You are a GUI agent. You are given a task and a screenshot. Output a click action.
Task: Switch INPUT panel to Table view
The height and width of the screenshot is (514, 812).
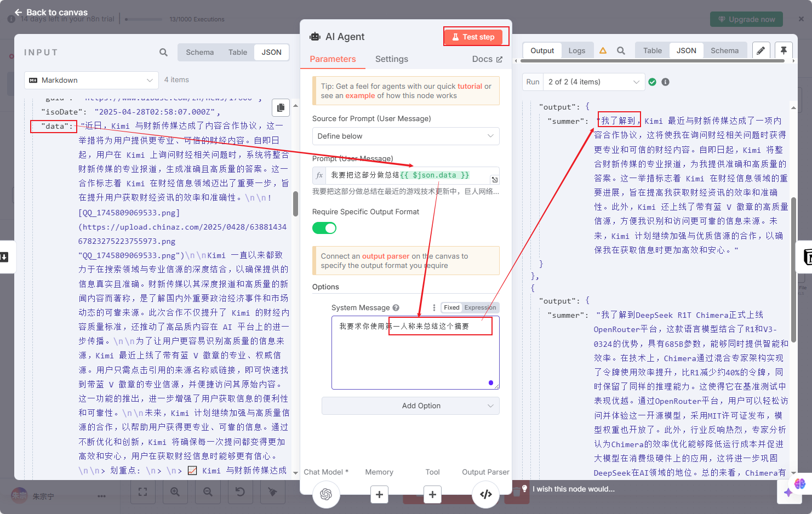pyautogui.click(x=237, y=52)
